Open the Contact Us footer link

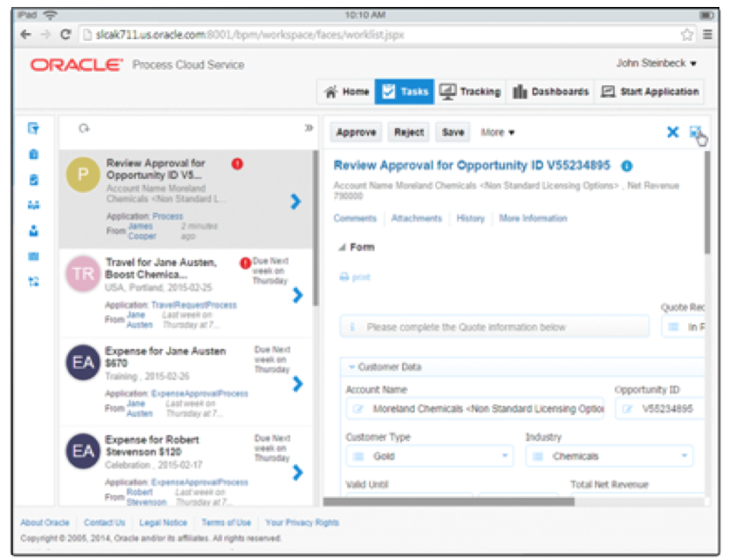coord(105,522)
